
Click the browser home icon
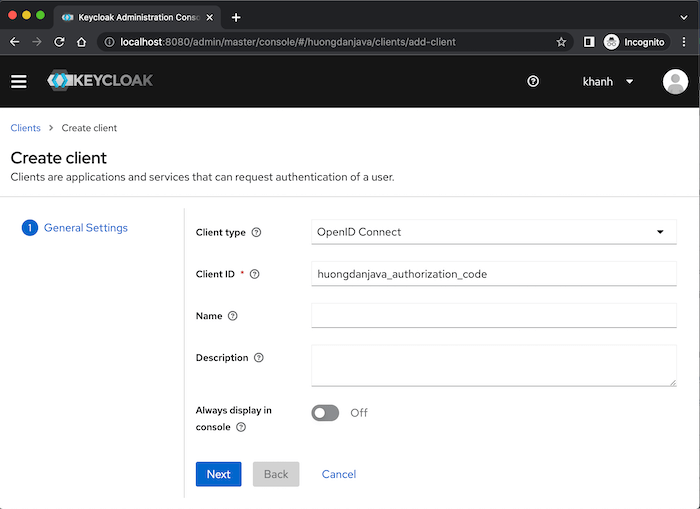81,42
